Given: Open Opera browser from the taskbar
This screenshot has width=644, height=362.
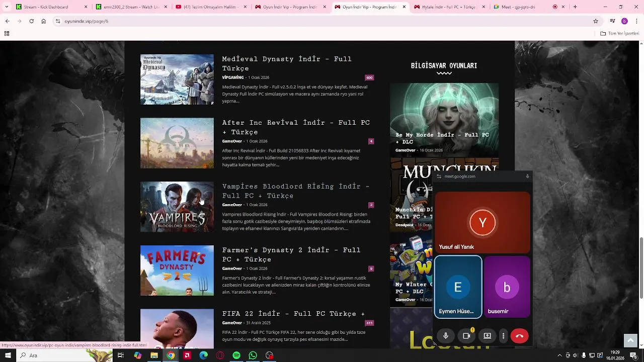Looking at the screenshot, I should coord(220,355).
